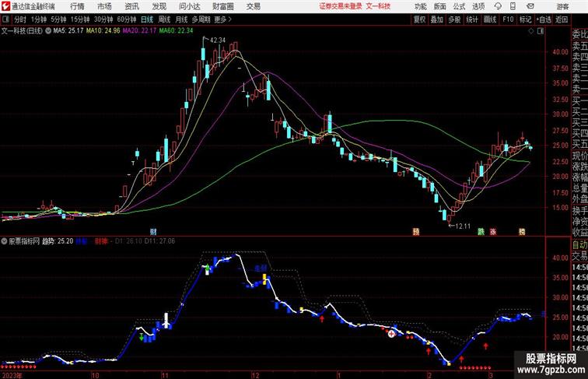
Task: Open the F10 company info
Action: click(508, 19)
